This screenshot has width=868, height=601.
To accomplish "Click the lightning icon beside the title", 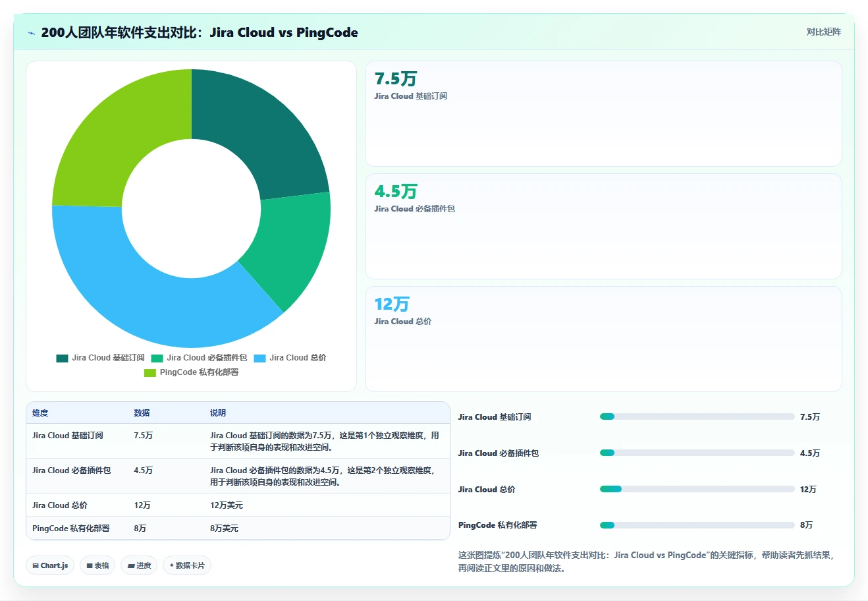I will tap(31, 33).
